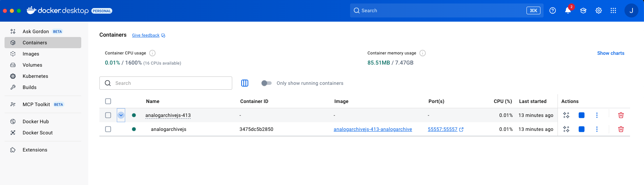
Task: Open Ask Gordon in the sidebar
Action: [43, 31]
